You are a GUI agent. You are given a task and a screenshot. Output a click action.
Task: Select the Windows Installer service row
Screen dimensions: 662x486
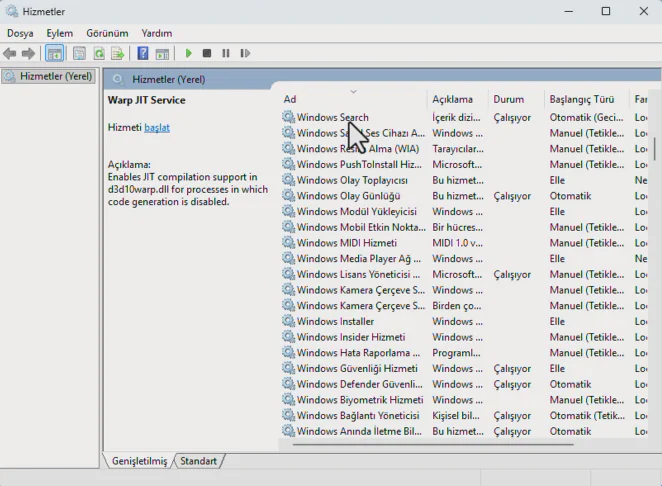[x=335, y=322]
